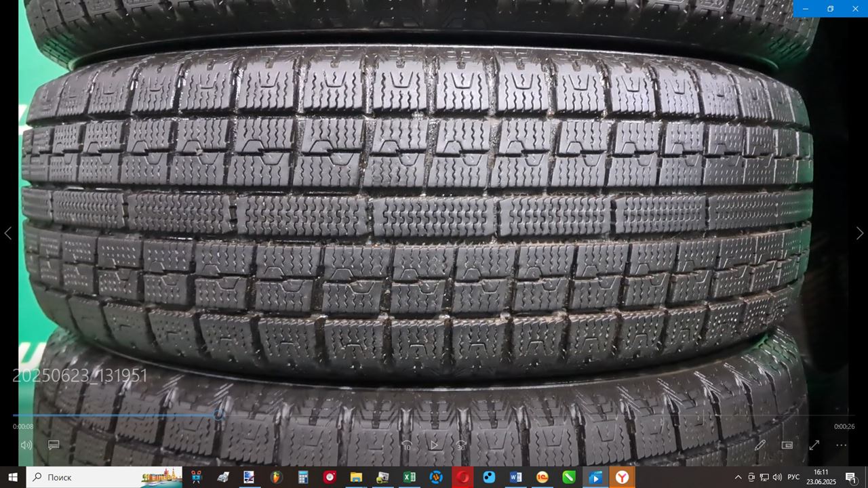868x488 pixels.
Task: Click the video seek bar handle
Action: (x=218, y=415)
